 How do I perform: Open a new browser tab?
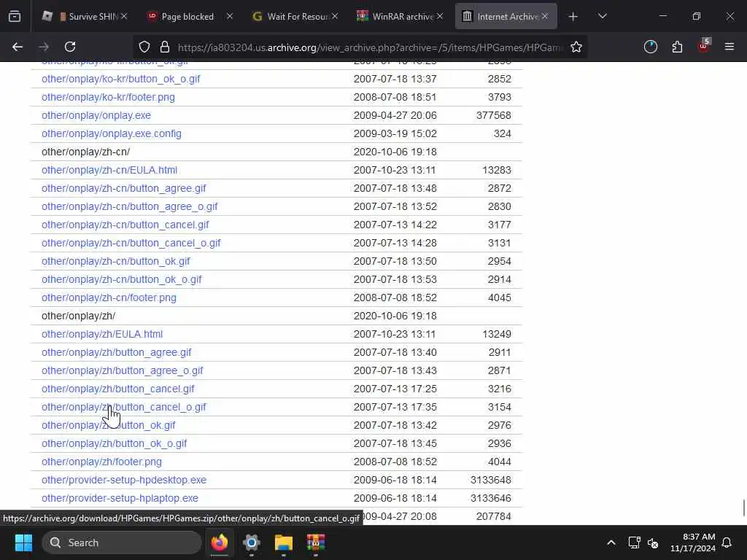573,17
